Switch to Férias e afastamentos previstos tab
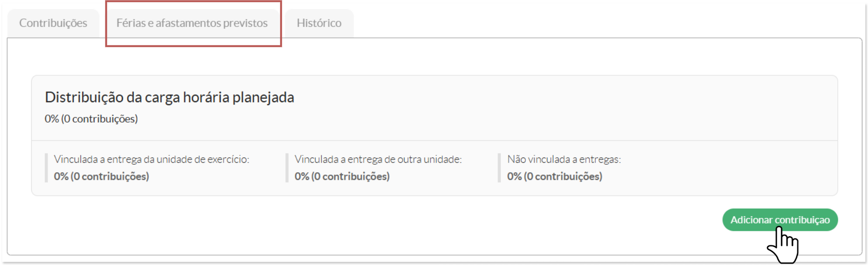This screenshot has height=265, width=868. pyautogui.click(x=192, y=23)
